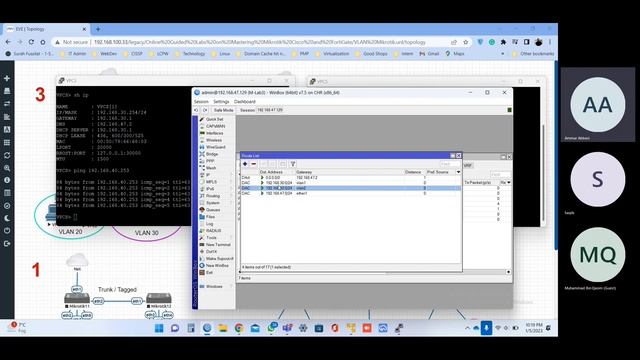Screen dimensions: 640x360
Task: Go back in Chrome
Action: 8,42
